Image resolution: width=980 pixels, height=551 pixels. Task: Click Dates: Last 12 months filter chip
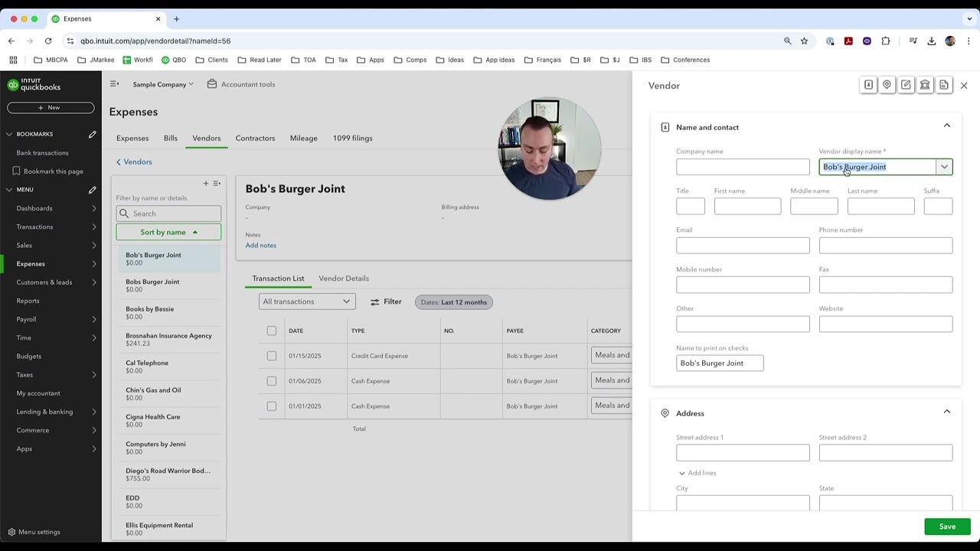point(453,302)
